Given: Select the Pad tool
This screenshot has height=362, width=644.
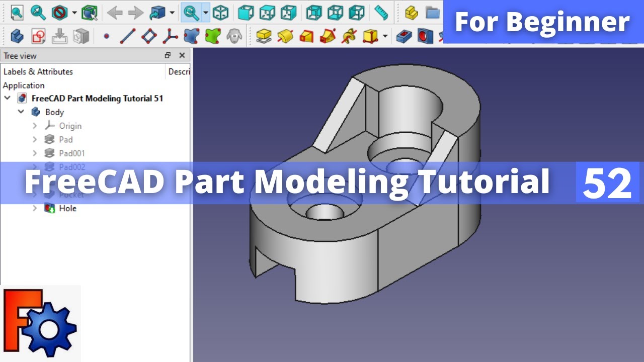Looking at the screenshot, I should click(x=264, y=36).
